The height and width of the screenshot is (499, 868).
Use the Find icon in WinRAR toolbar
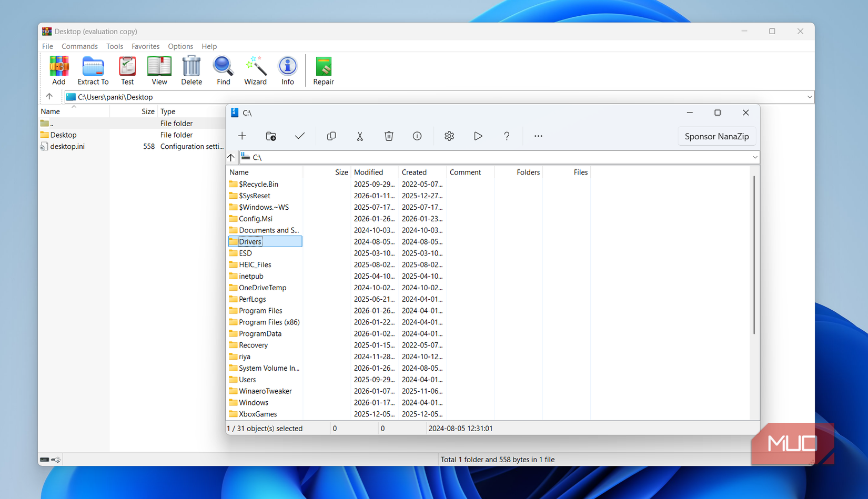coord(223,70)
